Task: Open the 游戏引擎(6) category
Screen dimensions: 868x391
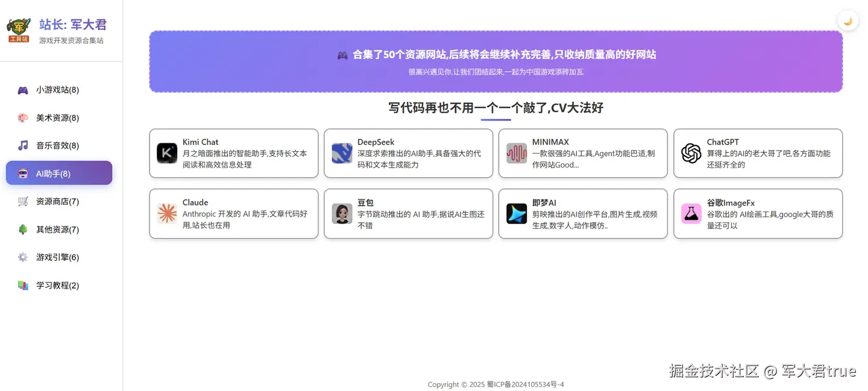Action: point(59,257)
